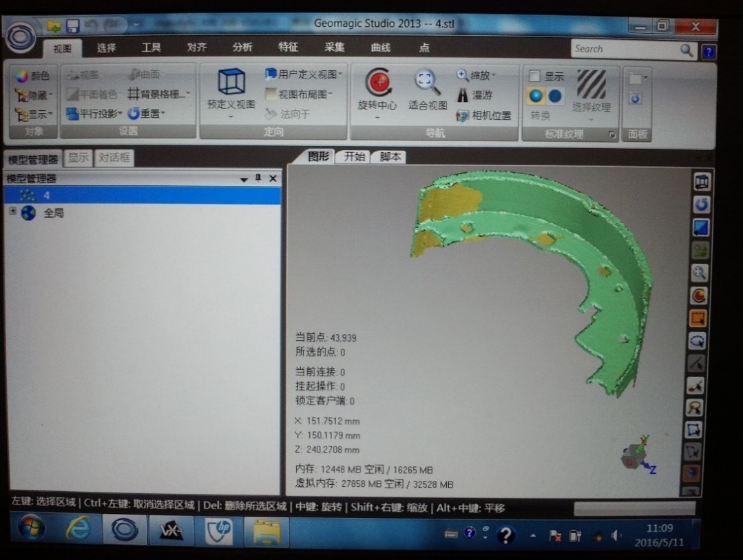This screenshot has width=743, height=560.
Task: Pin the Model Manager panel
Action: coord(258,178)
